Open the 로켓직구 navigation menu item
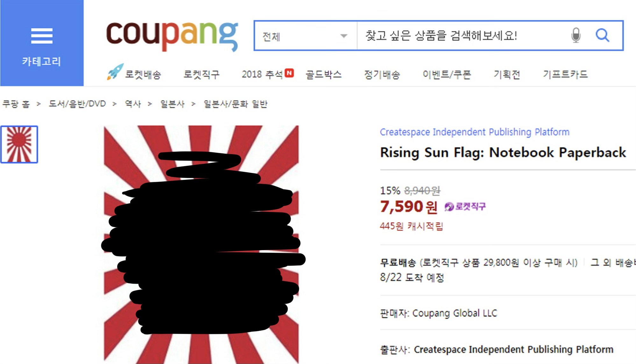The image size is (636, 364). 201,75
